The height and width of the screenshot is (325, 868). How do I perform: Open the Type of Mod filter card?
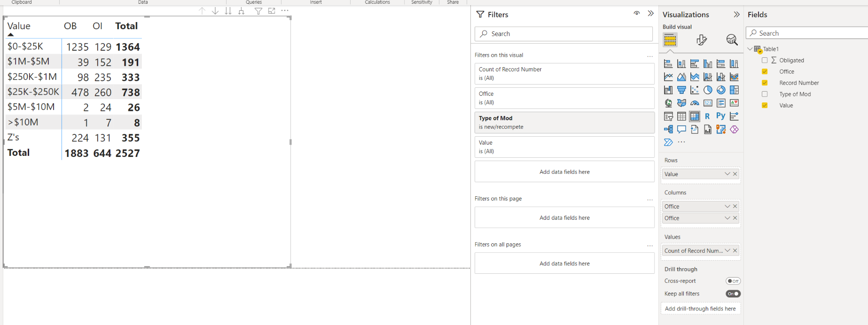tap(564, 123)
